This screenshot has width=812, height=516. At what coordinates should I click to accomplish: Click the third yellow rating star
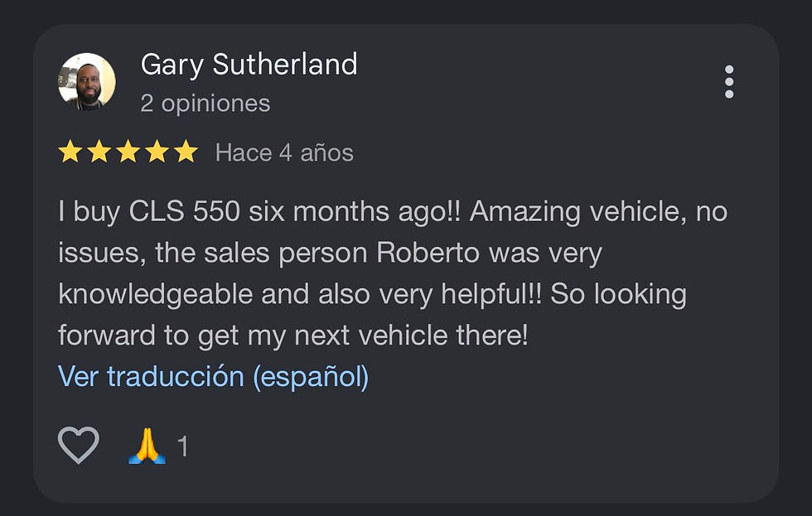tap(128, 152)
